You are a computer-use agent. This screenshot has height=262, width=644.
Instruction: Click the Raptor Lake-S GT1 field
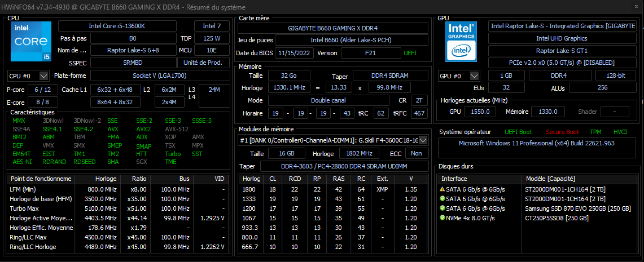pos(562,51)
